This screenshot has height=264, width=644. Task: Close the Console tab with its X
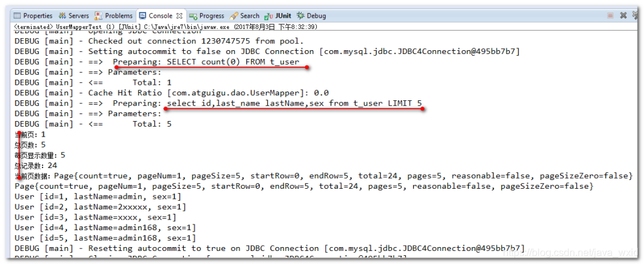coord(179,16)
